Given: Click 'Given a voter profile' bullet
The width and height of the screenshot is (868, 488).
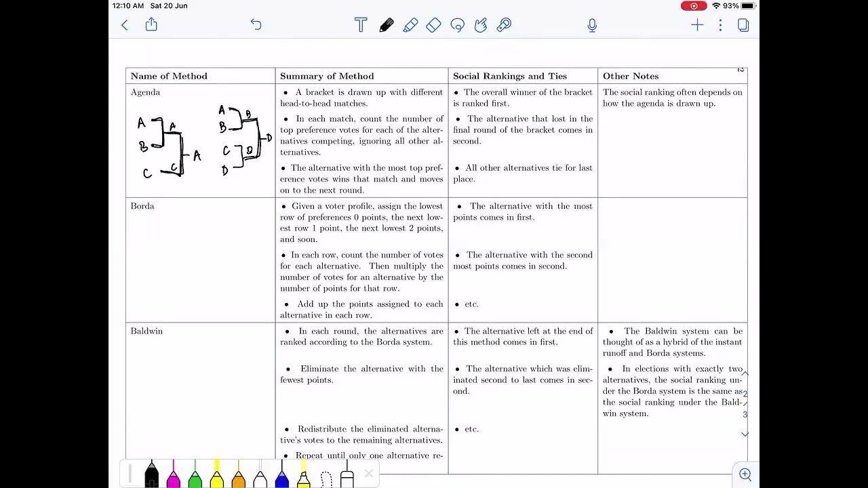Looking at the screenshot, I should pyautogui.click(x=361, y=222).
